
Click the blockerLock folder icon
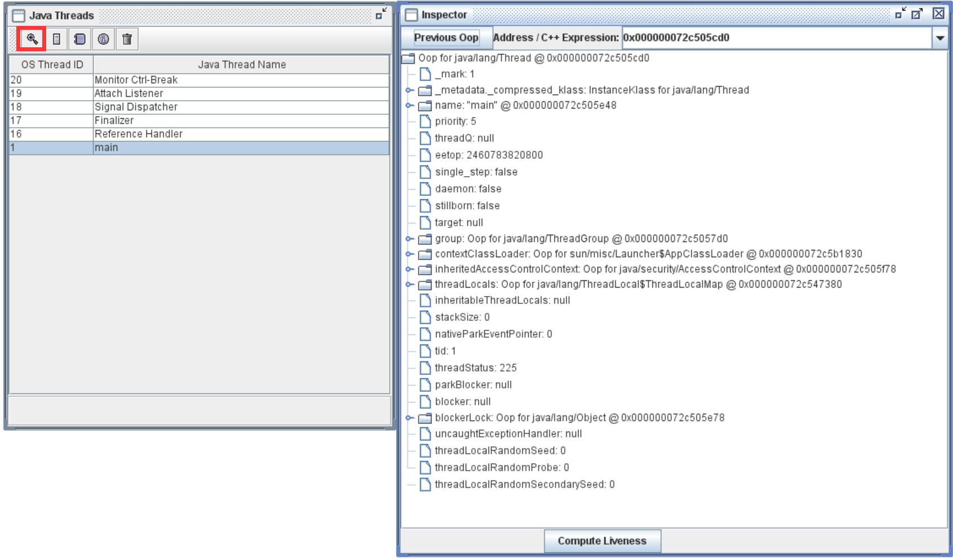pos(425,418)
